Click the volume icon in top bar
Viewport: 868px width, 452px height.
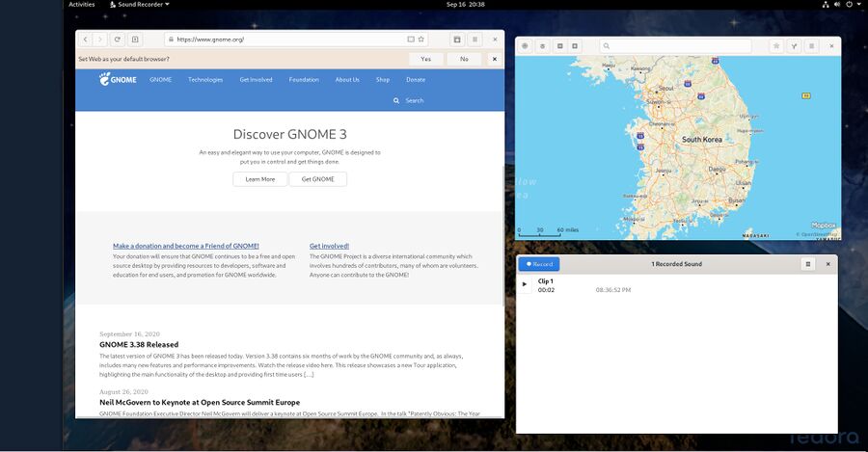[837, 5]
